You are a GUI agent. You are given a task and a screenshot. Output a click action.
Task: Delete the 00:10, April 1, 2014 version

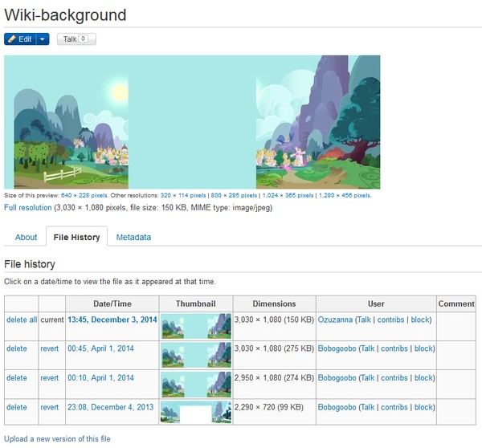(17, 377)
